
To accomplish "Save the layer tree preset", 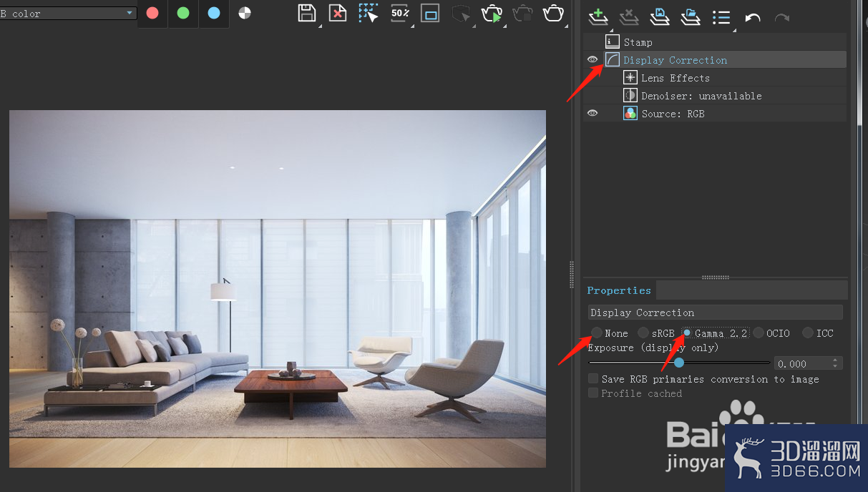I will (x=659, y=16).
